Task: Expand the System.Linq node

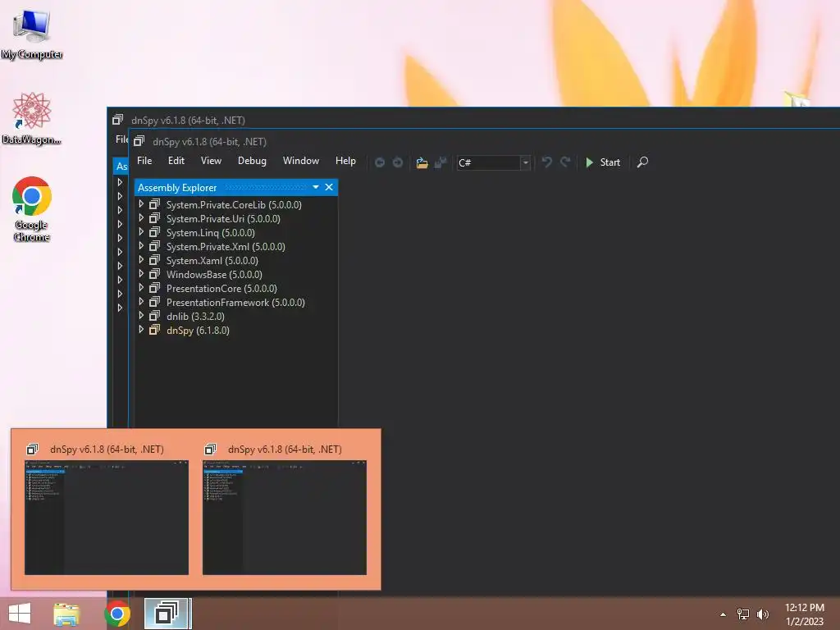Action: pos(141,232)
